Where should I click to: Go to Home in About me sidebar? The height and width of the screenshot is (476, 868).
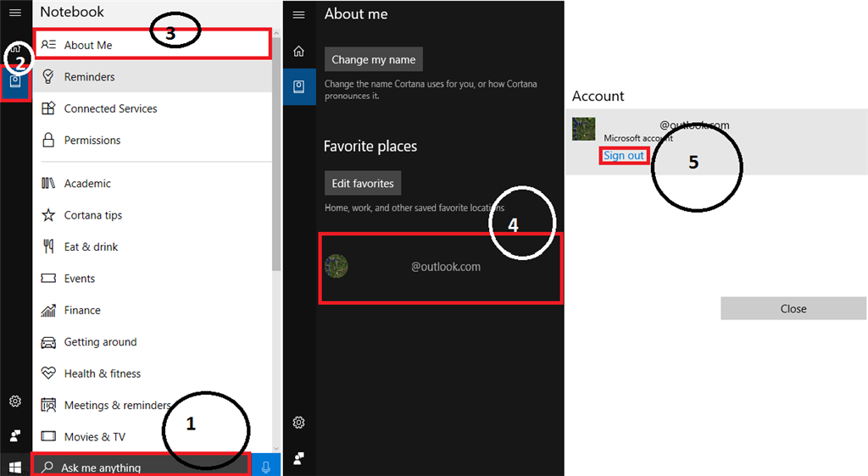point(299,52)
